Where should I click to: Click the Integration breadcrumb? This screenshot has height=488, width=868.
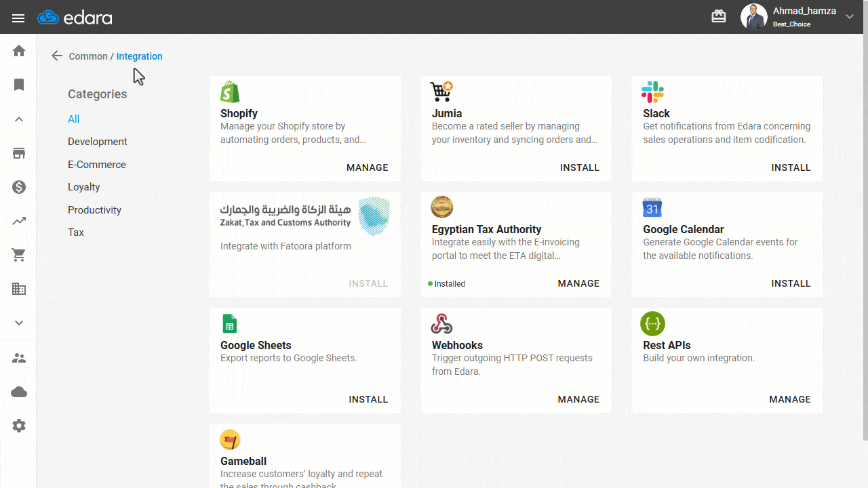click(x=139, y=56)
